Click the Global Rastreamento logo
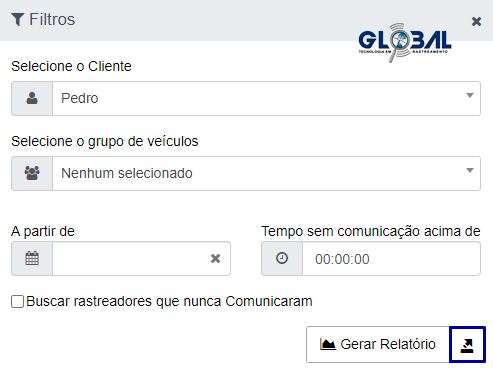The image size is (493, 371). click(x=405, y=42)
